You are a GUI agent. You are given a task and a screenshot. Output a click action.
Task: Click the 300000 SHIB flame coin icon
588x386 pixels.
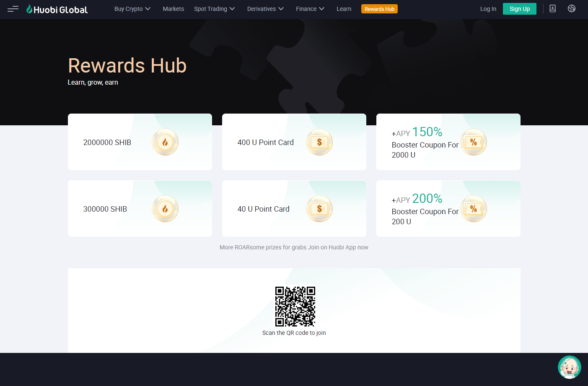click(165, 209)
